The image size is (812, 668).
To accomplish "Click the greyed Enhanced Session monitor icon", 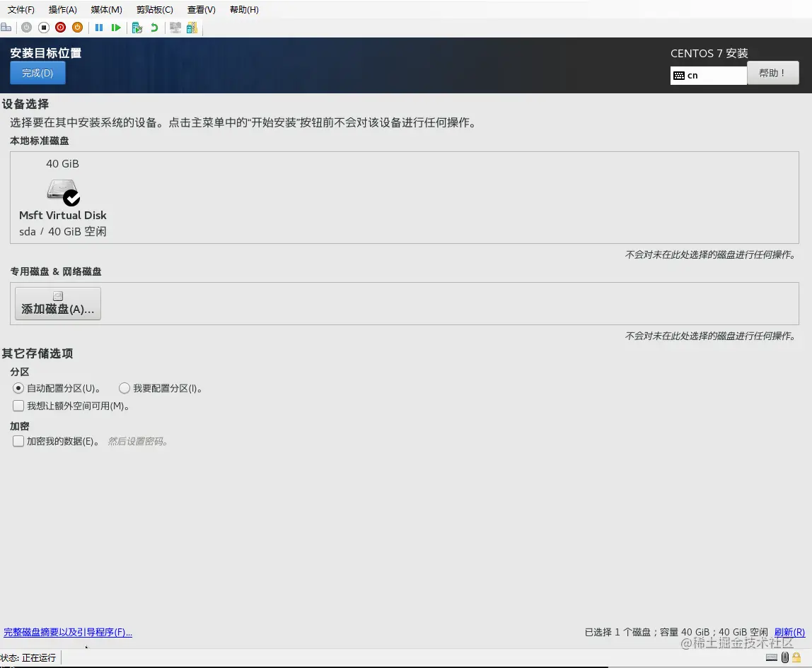I will tap(175, 28).
